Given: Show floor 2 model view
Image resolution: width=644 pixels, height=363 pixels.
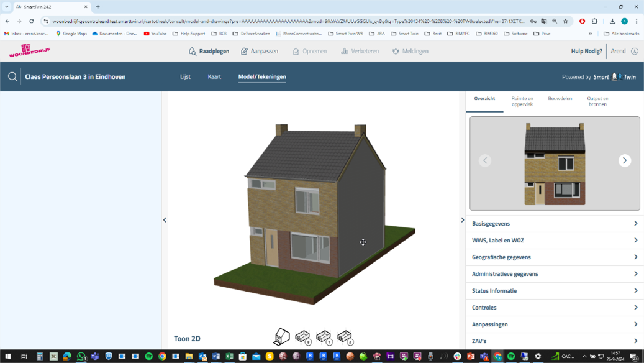Looking at the screenshot, I should [x=345, y=337].
